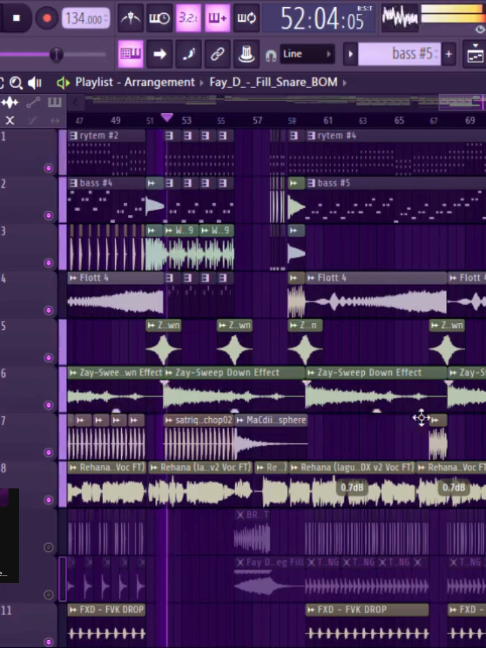This screenshot has width=486, height=648.
Task: Click the stamp tool icon
Action: click(246, 54)
